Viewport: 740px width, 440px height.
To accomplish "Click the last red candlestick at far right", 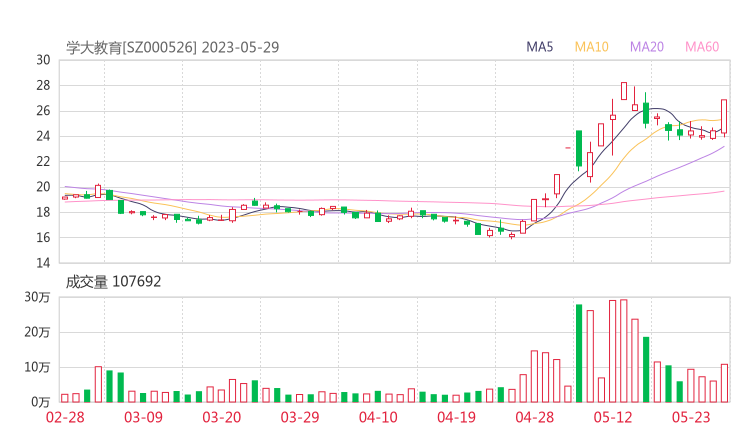I will [724, 117].
